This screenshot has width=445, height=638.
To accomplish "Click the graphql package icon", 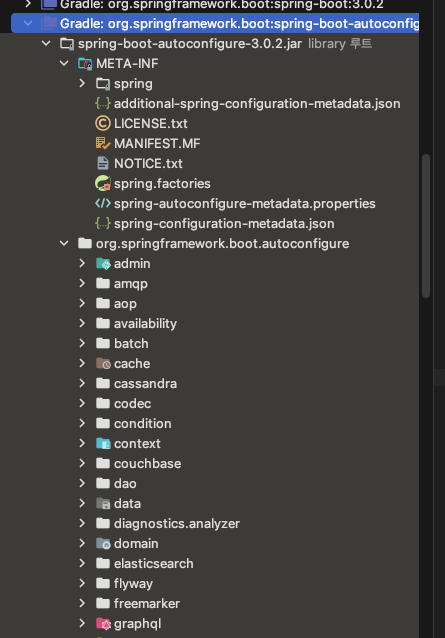I will [x=103, y=623].
